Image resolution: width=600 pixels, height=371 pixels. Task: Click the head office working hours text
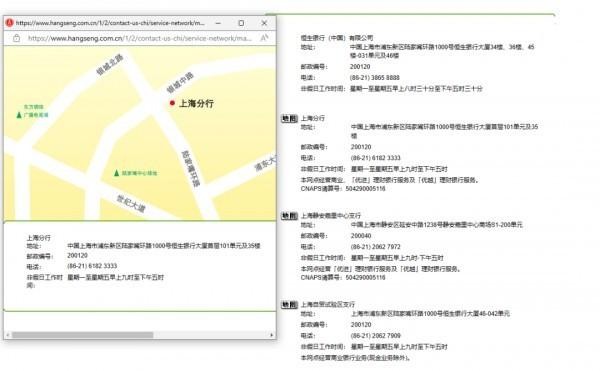pos(416,89)
